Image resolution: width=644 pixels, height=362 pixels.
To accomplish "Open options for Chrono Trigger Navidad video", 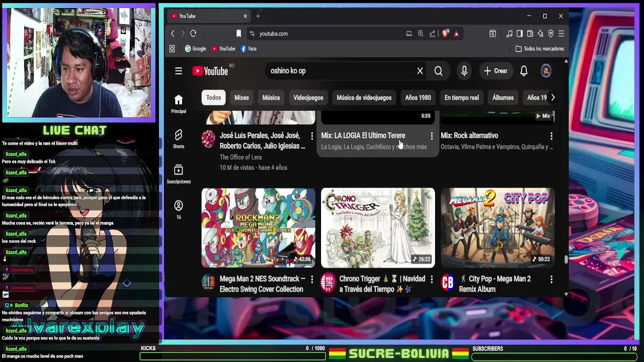I will pyautogui.click(x=432, y=279).
